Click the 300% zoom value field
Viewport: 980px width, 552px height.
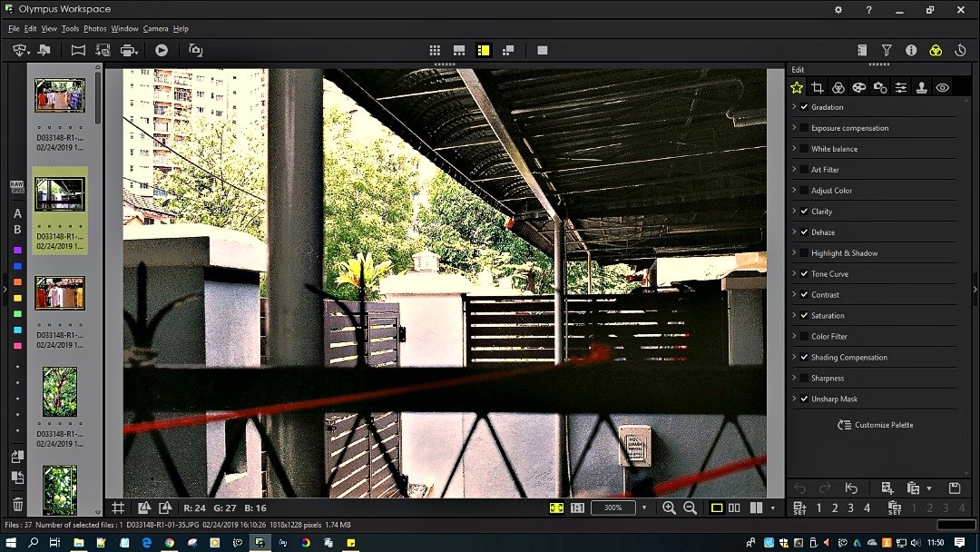point(613,508)
